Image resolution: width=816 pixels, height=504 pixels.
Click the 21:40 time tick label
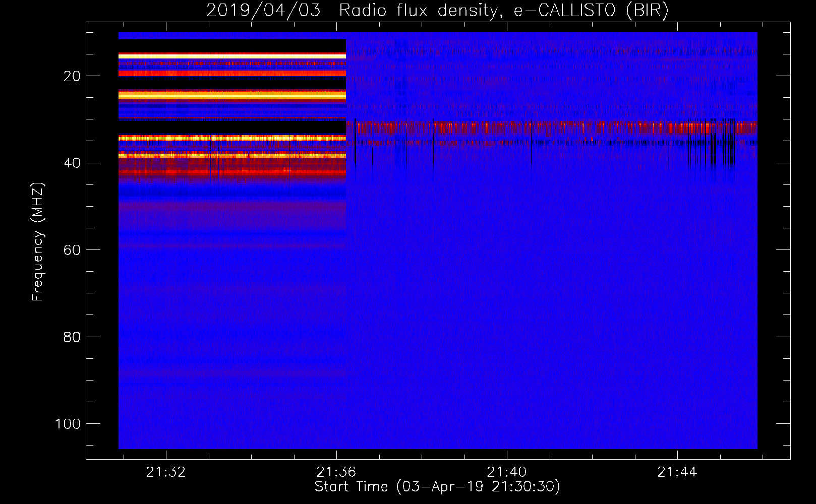point(507,472)
